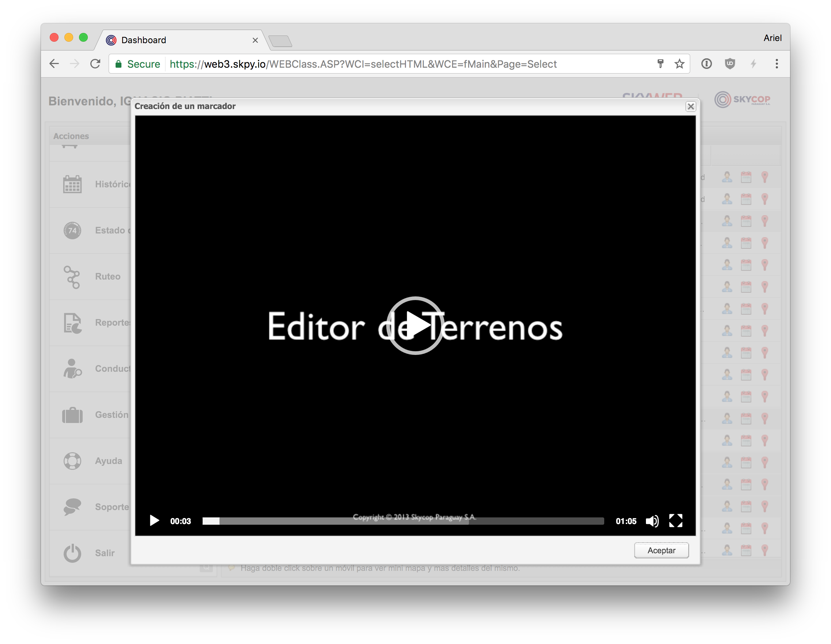Click the uBlock Origin extension icon

[730, 64]
